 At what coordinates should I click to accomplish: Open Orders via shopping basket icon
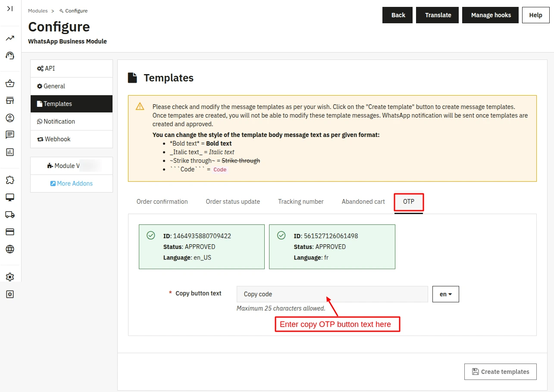pyautogui.click(x=10, y=84)
